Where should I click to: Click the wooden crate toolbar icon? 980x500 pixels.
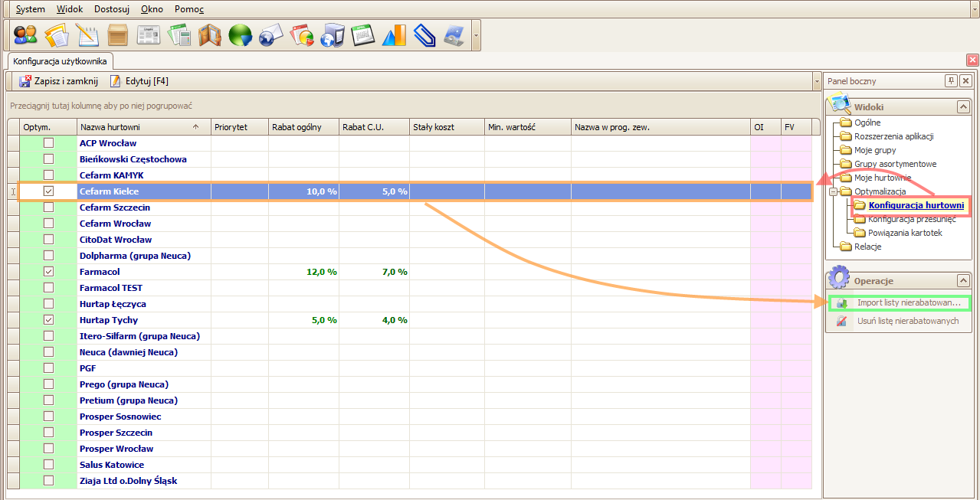[117, 35]
